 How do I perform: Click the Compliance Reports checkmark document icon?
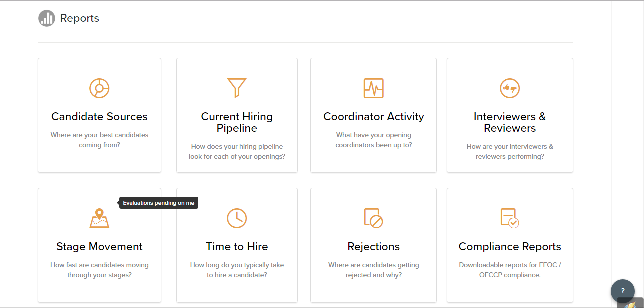(x=510, y=218)
